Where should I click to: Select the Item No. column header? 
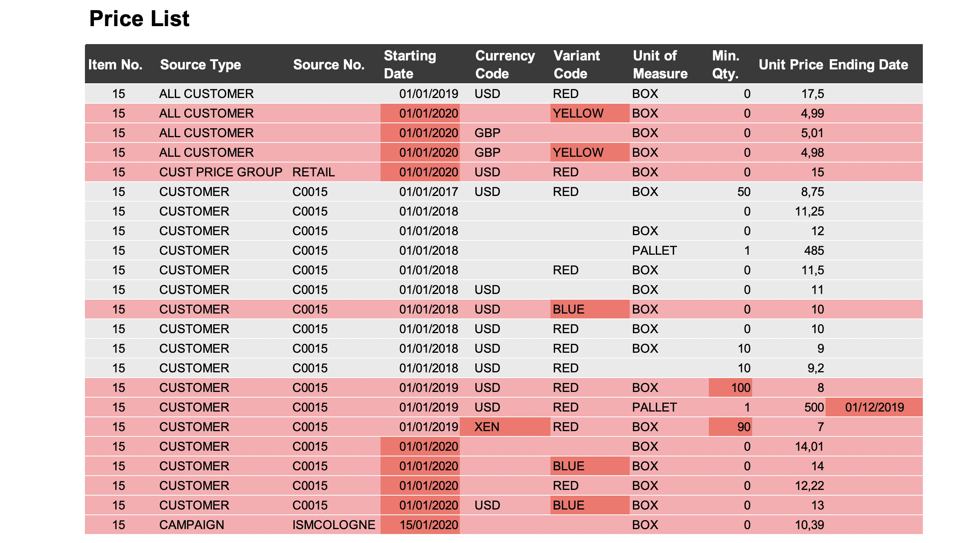[115, 65]
